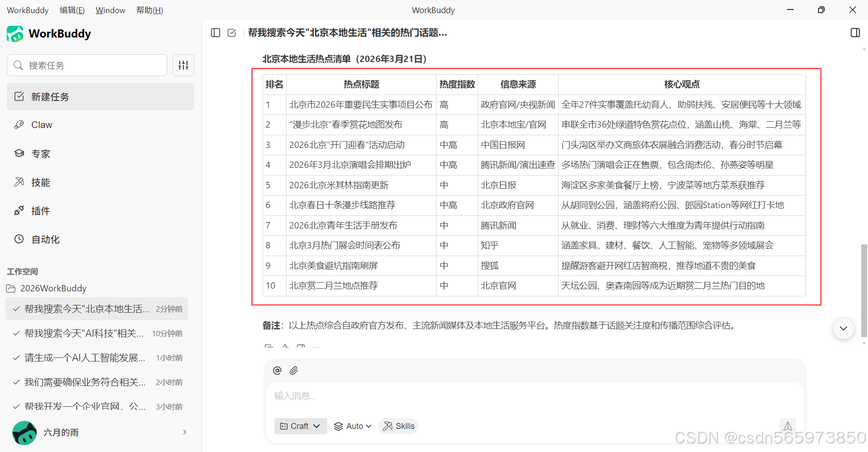
Task: Click source cell 政府官网/央视新闻
Action: click(x=518, y=105)
